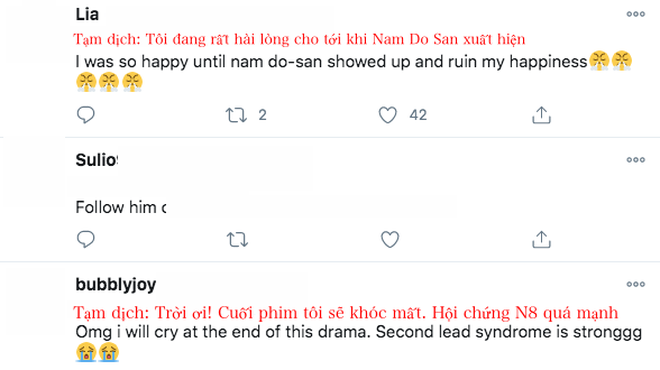660x370 pixels.
Task: Reply to Sulio's tweet
Action: (86, 239)
